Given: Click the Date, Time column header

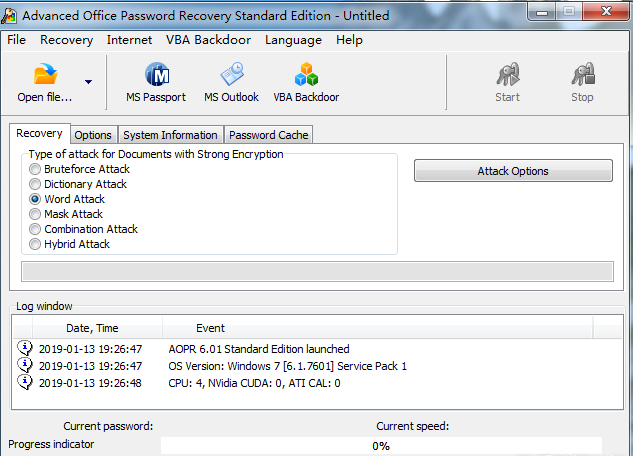Looking at the screenshot, I should pos(92,328).
